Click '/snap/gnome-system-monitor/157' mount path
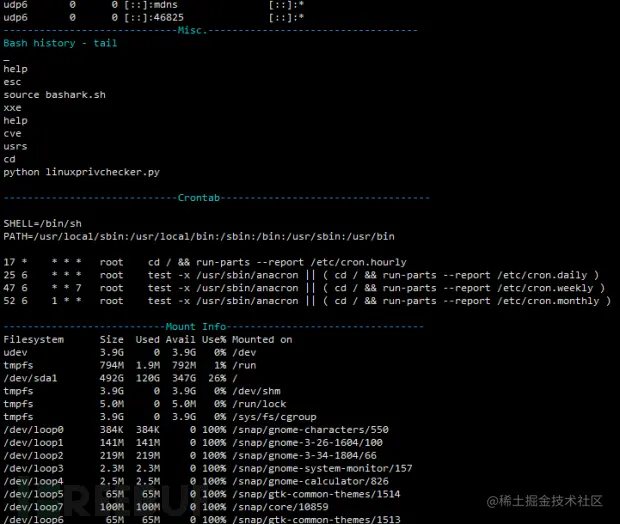 click(x=322, y=468)
